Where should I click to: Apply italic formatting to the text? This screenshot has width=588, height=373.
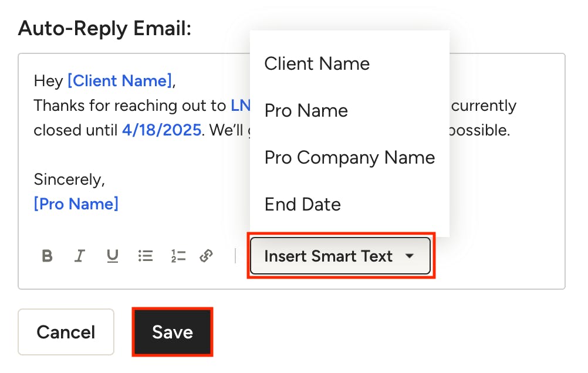[80, 256]
